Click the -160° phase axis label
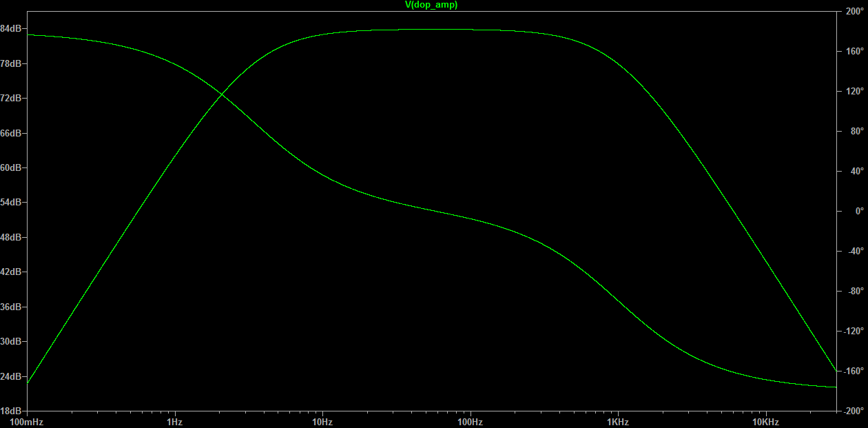 (854, 371)
